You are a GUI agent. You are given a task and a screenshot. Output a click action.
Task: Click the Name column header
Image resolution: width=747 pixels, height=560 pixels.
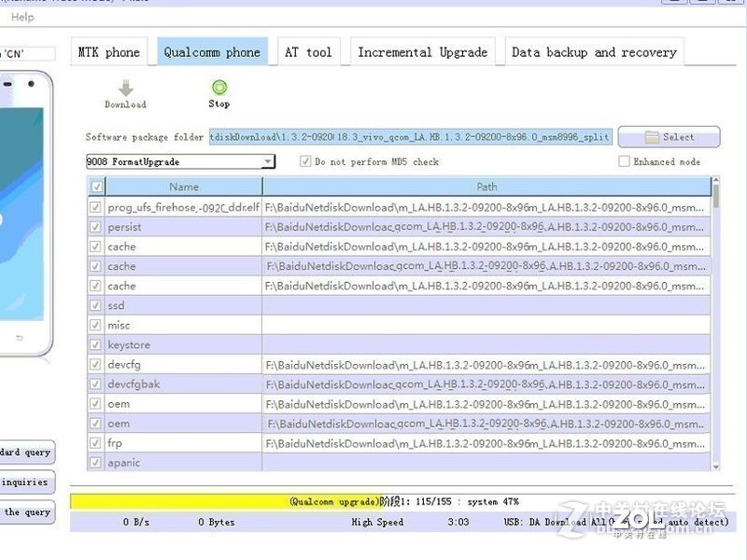pyautogui.click(x=184, y=187)
